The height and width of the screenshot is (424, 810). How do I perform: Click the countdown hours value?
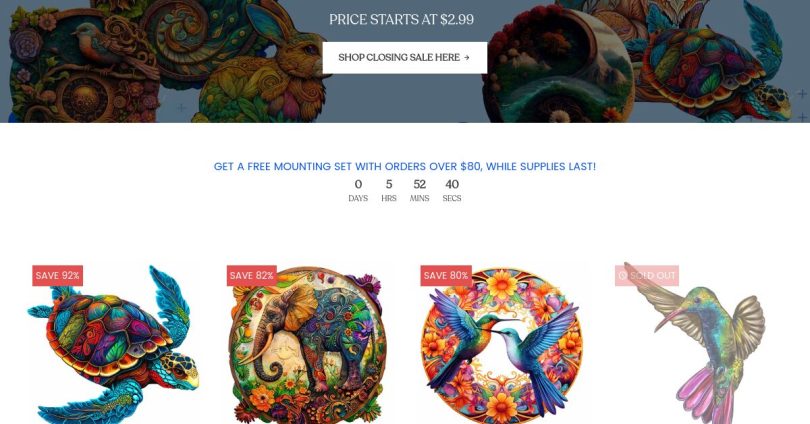pyautogui.click(x=389, y=184)
